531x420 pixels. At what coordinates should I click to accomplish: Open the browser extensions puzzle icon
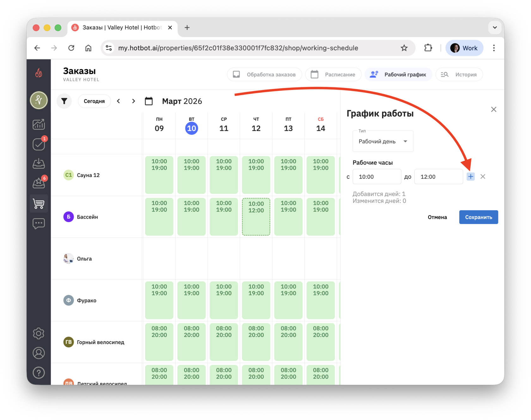click(428, 48)
